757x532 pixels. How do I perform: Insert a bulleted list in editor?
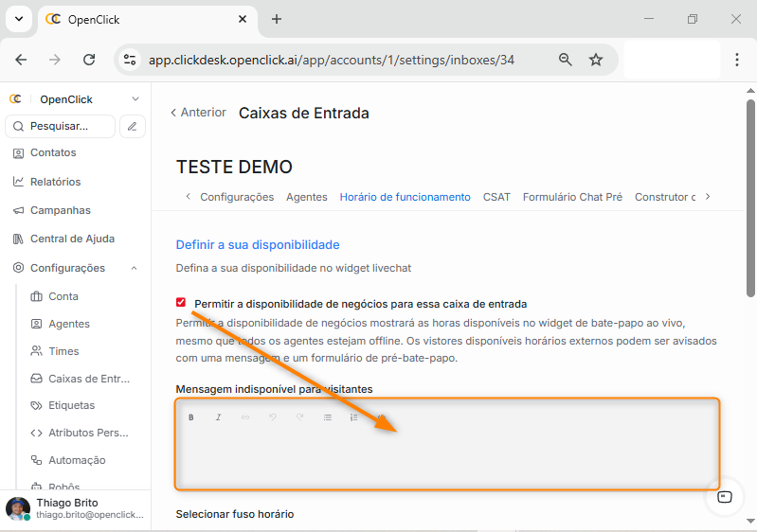(x=328, y=417)
